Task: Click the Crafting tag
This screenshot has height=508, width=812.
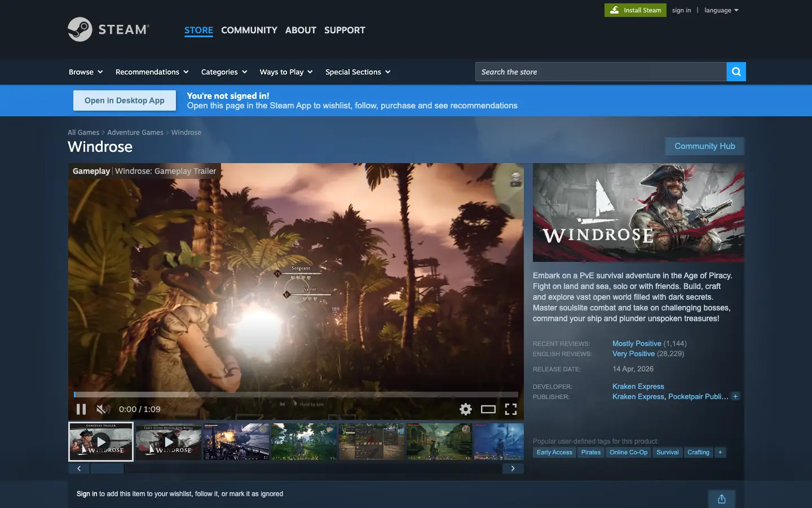Action: [698, 452]
